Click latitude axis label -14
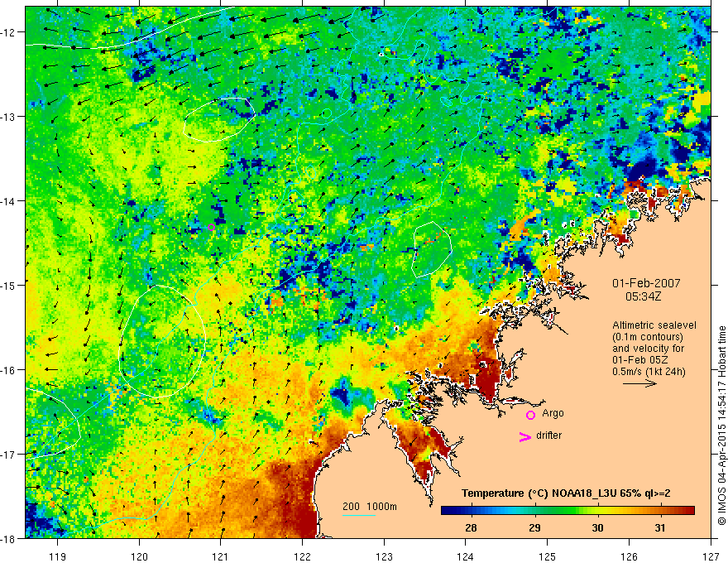Image resolution: width=728 pixels, height=563 pixels. tap(8, 200)
